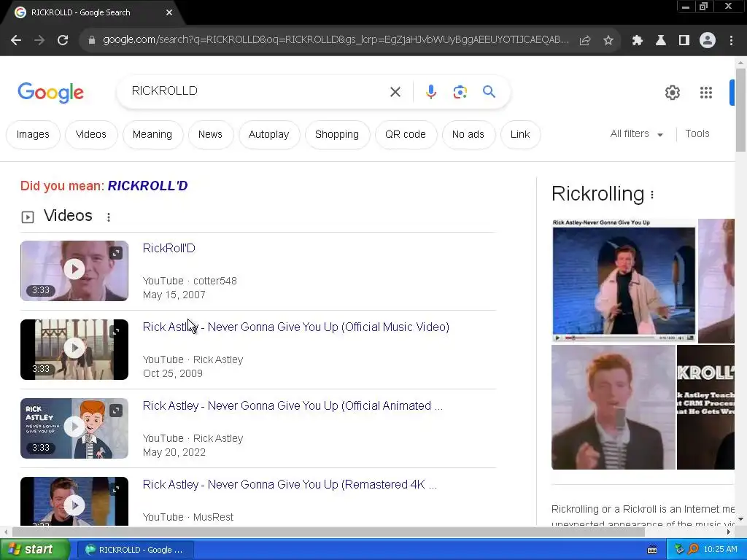This screenshot has height=560, width=747.
Task: Click the tray magnifier icon
Action: click(x=693, y=550)
